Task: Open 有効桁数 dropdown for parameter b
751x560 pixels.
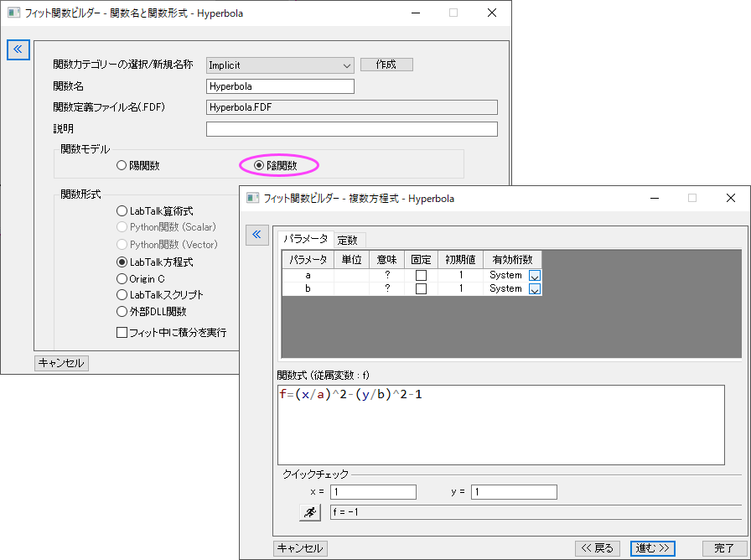Action: pos(535,289)
